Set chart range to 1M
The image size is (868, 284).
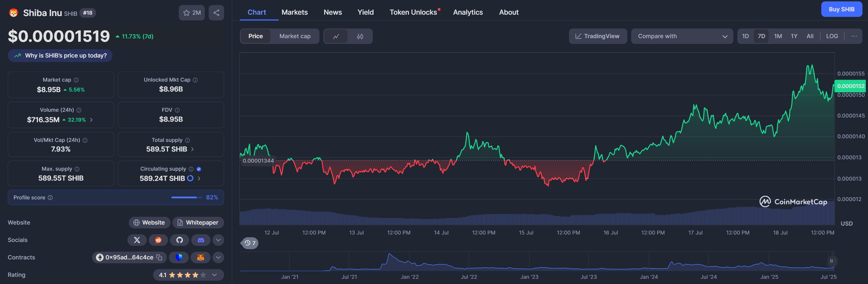pyautogui.click(x=778, y=36)
